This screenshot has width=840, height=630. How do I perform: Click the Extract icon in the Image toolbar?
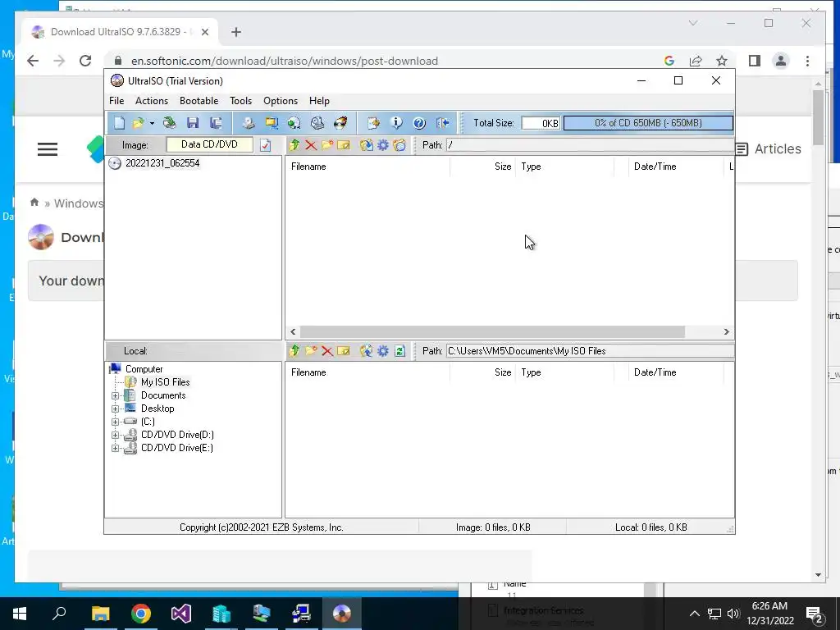[x=367, y=144]
